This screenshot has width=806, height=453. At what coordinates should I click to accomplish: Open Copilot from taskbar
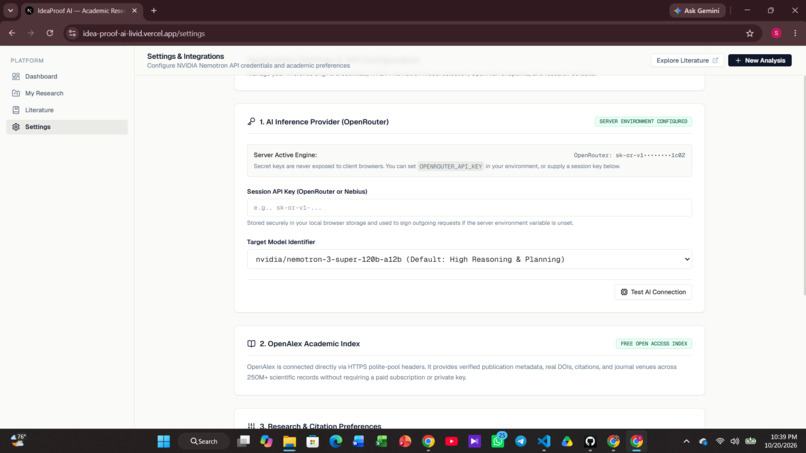click(x=266, y=441)
